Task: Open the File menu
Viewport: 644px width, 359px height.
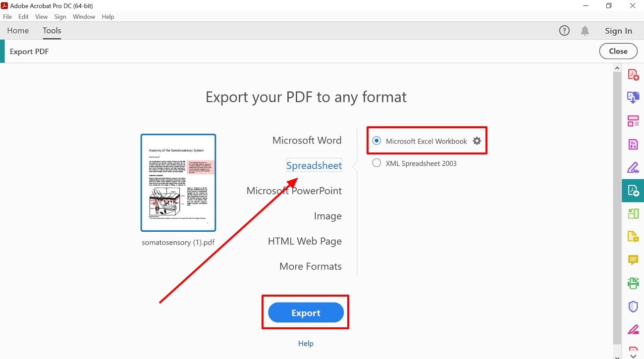Action: click(x=7, y=17)
